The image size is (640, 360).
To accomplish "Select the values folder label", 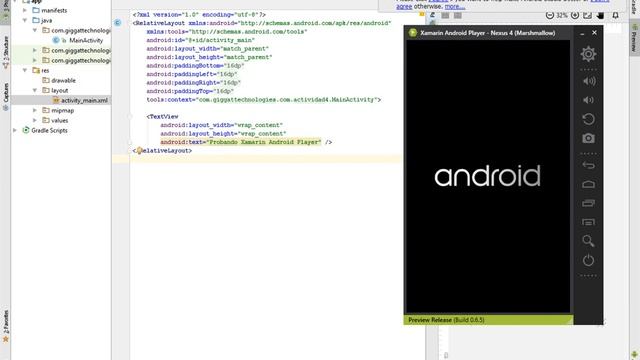I will [60, 120].
